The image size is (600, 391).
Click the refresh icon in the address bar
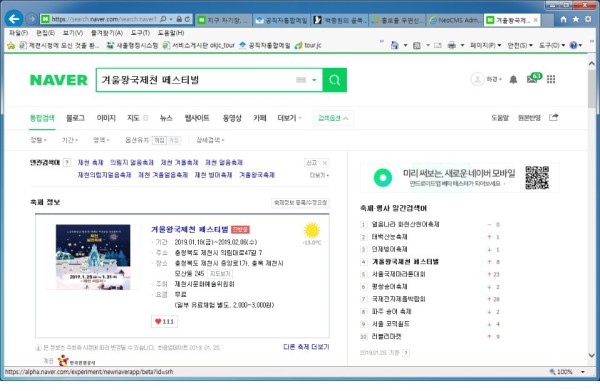188,19
